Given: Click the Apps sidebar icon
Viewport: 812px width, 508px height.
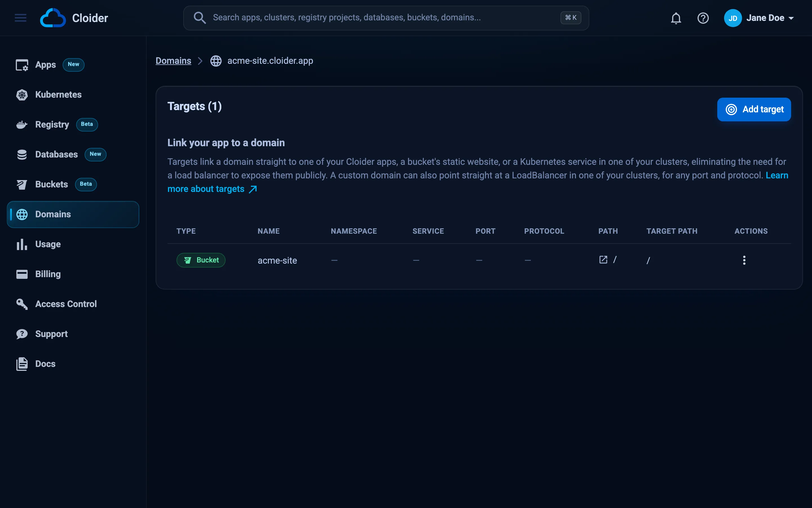Looking at the screenshot, I should (x=22, y=65).
